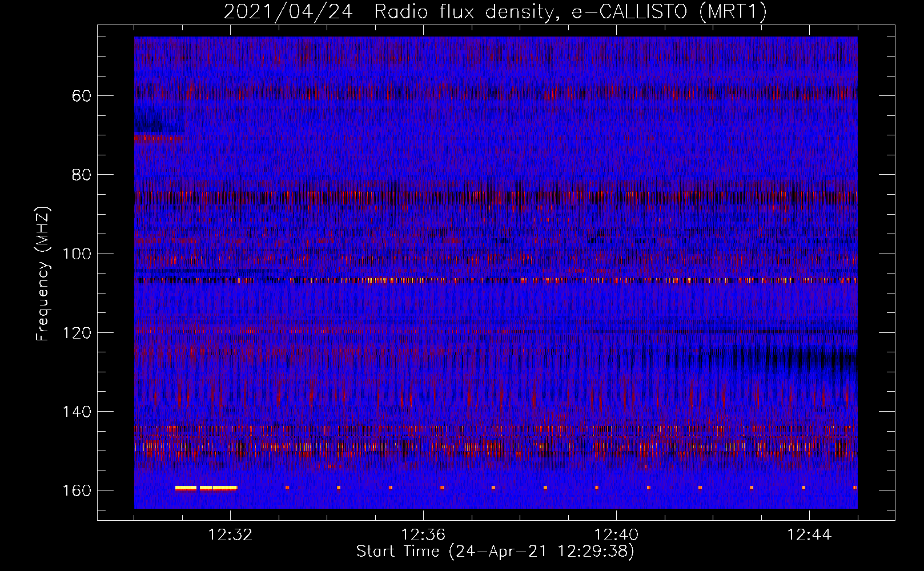Click the long bright burst bar at 160 MHz
The image size is (924, 571).
click(206, 488)
